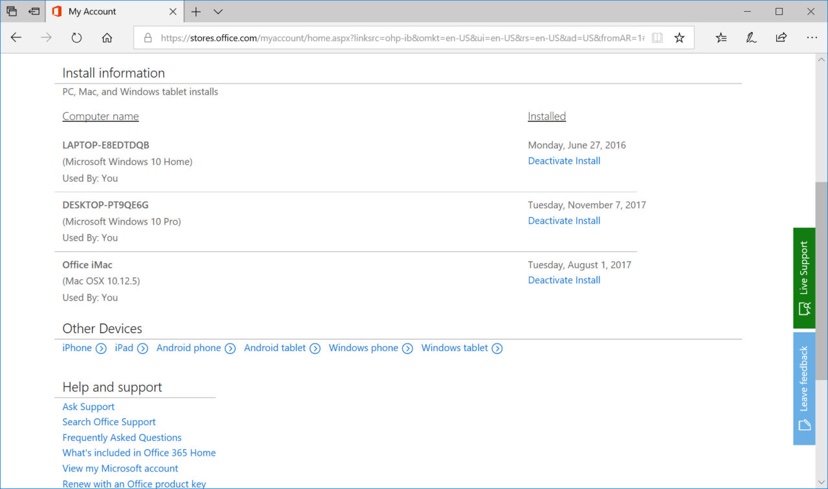The width and height of the screenshot is (828, 489).
Task: Click the add notes pen icon
Action: pyautogui.click(x=751, y=38)
